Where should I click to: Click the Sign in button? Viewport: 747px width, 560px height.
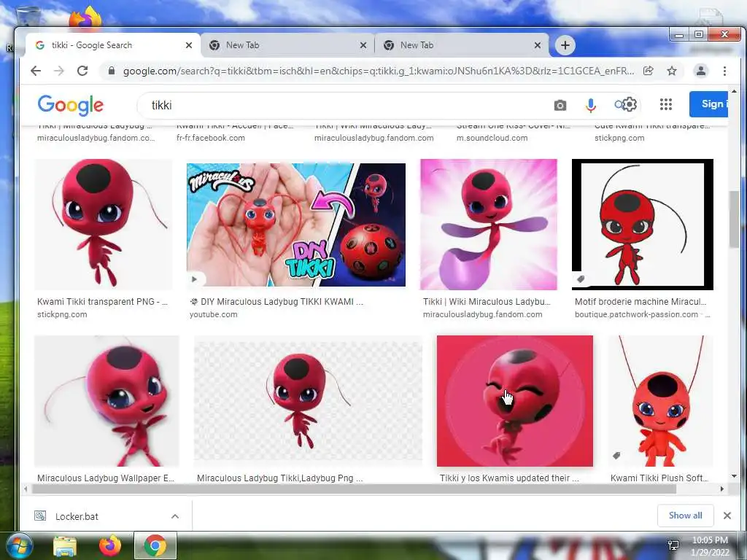click(709, 104)
